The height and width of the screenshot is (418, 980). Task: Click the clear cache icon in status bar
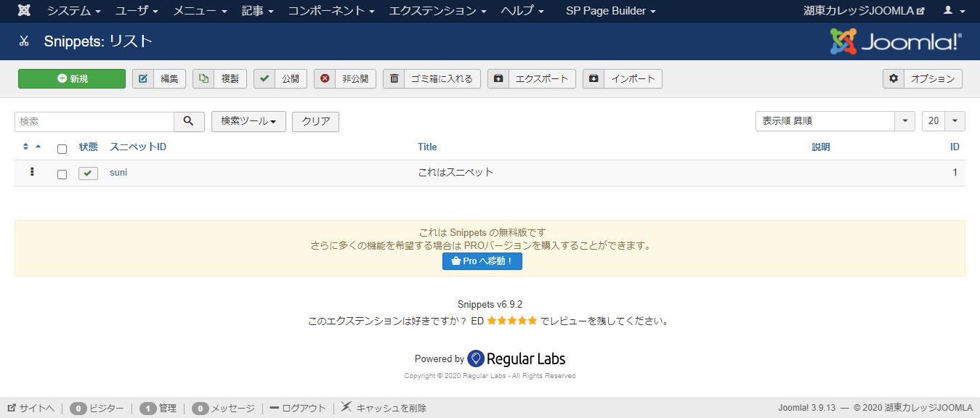(x=346, y=408)
